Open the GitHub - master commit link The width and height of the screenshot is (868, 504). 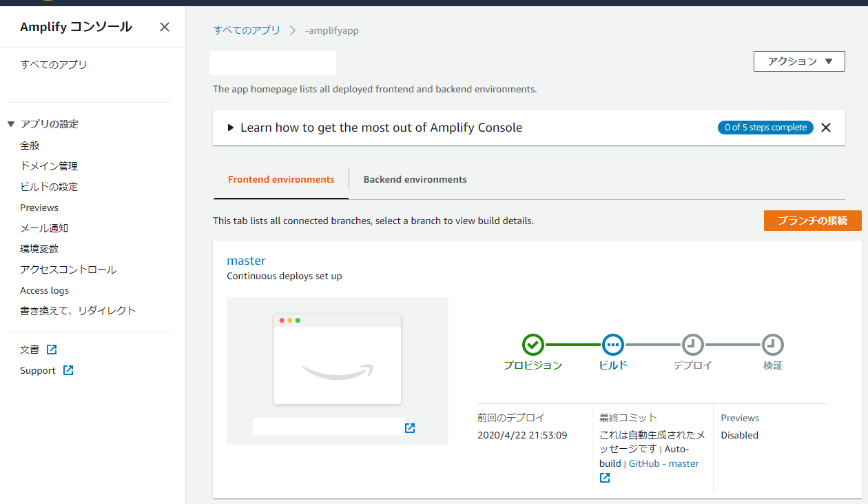(x=664, y=463)
